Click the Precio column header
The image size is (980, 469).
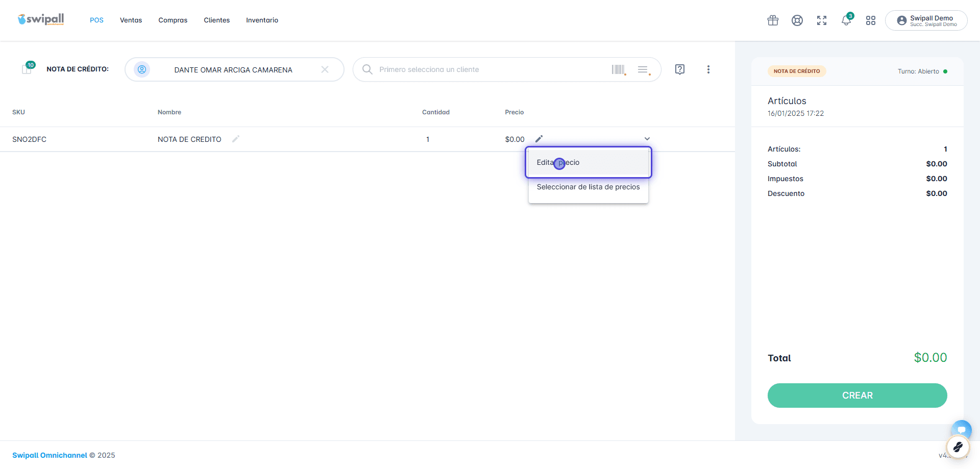tap(514, 112)
